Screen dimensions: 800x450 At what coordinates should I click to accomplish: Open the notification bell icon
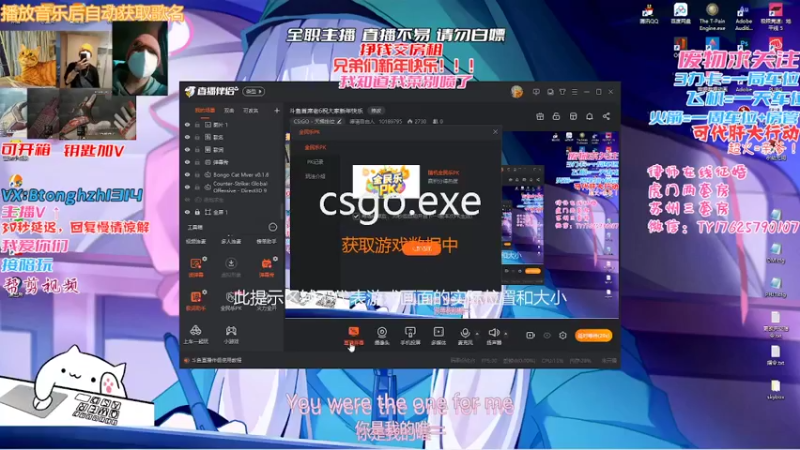[589, 116]
